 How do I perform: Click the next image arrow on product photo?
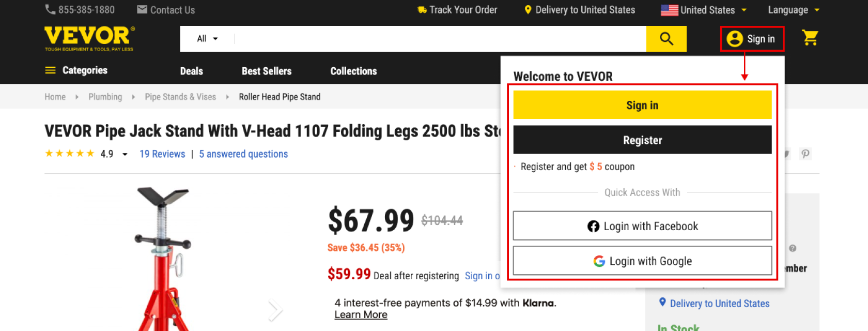[275, 310]
